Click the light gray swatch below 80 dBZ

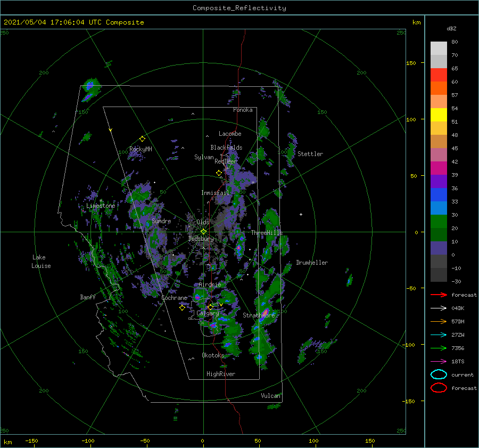439,48
